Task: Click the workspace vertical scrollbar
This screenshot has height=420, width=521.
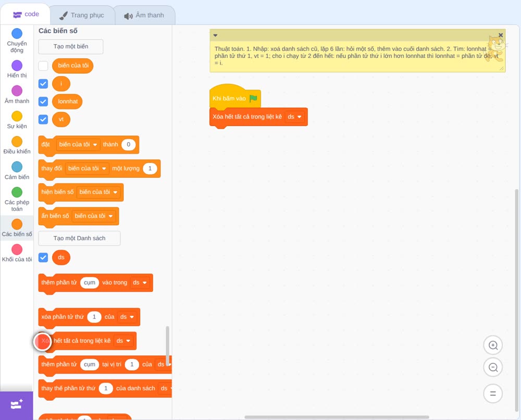Action: [516, 301]
